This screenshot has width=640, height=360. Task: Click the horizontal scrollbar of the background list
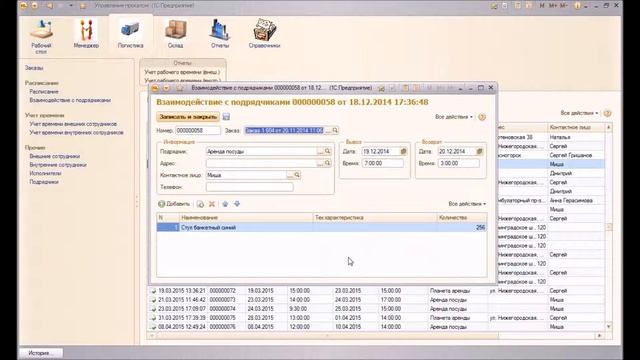coord(376,336)
